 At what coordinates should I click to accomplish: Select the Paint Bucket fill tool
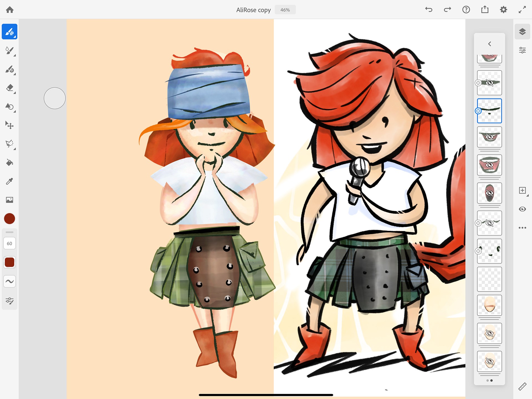(x=9, y=162)
